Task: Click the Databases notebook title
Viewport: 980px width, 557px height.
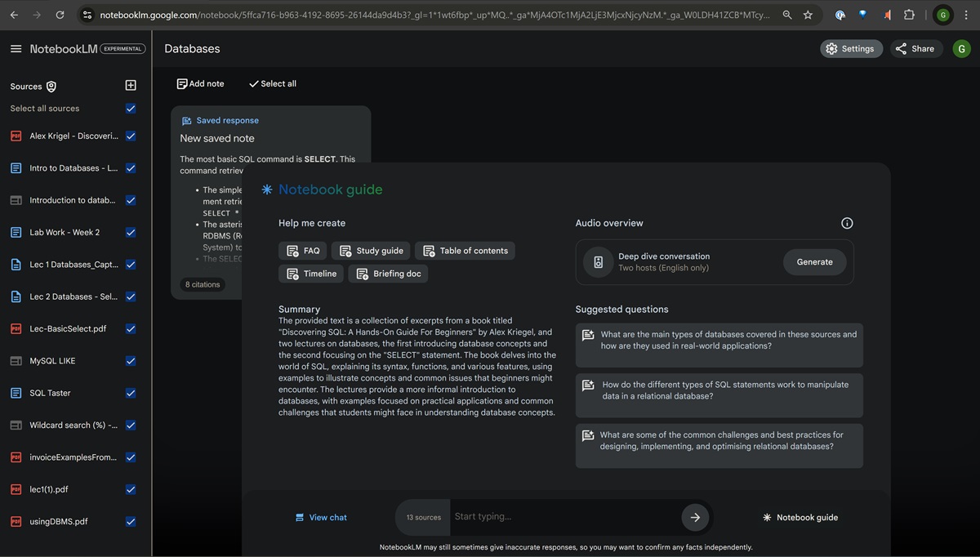Action: coord(192,49)
